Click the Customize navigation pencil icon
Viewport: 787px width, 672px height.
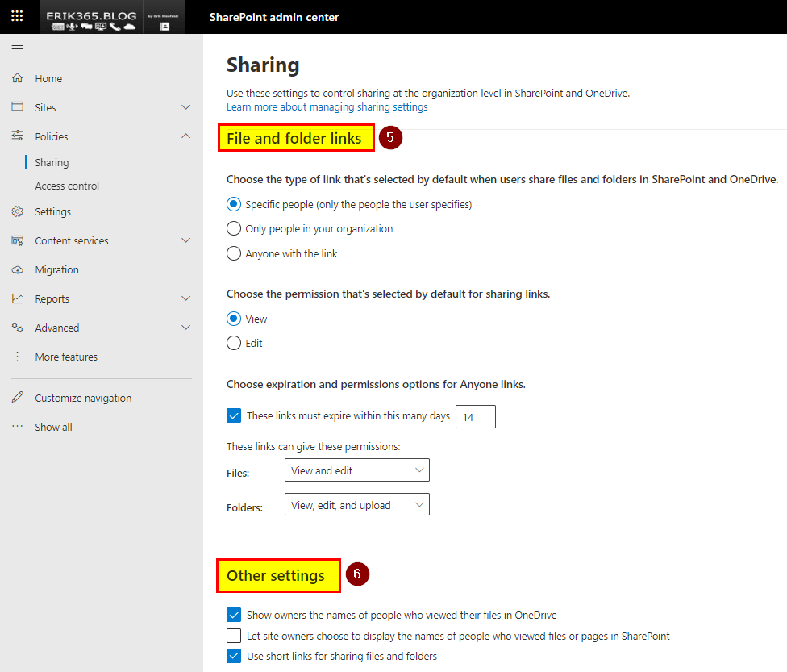[17, 398]
